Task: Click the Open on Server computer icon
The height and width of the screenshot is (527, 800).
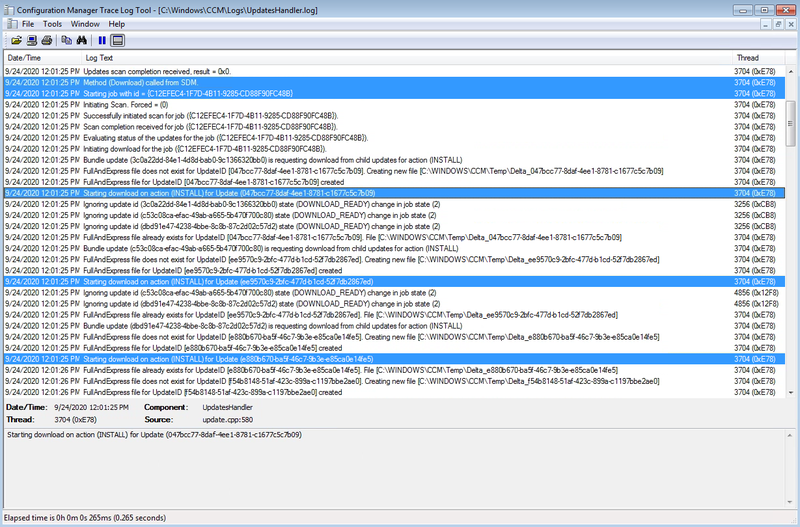Action: point(31,40)
